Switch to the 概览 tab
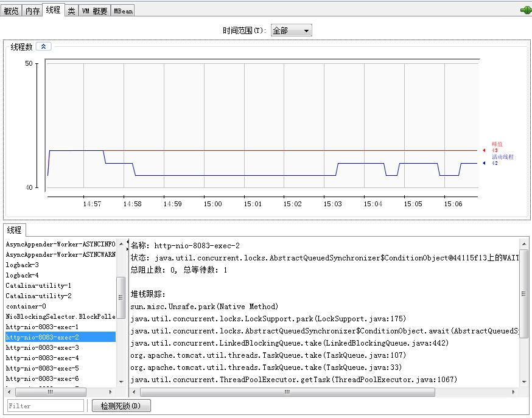The height and width of the screenshot is (418, 532). point(10,10)
